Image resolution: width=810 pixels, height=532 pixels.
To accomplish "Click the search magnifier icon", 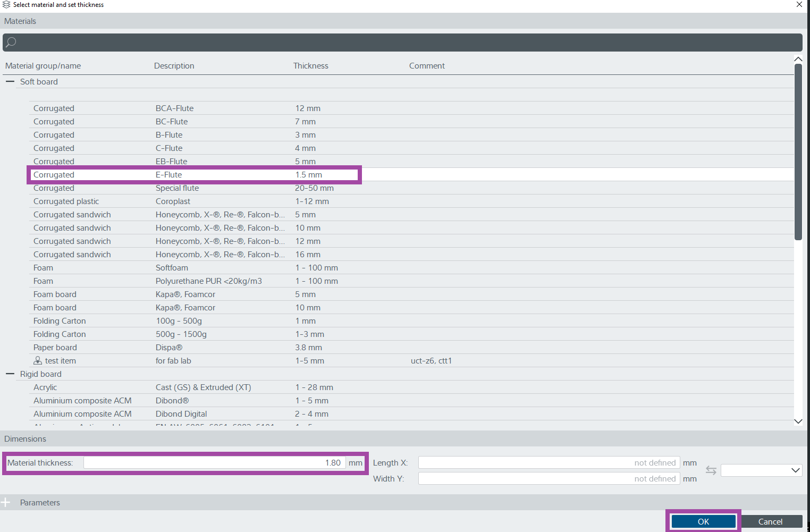I will pyautogui.click(x=11, y=43).
